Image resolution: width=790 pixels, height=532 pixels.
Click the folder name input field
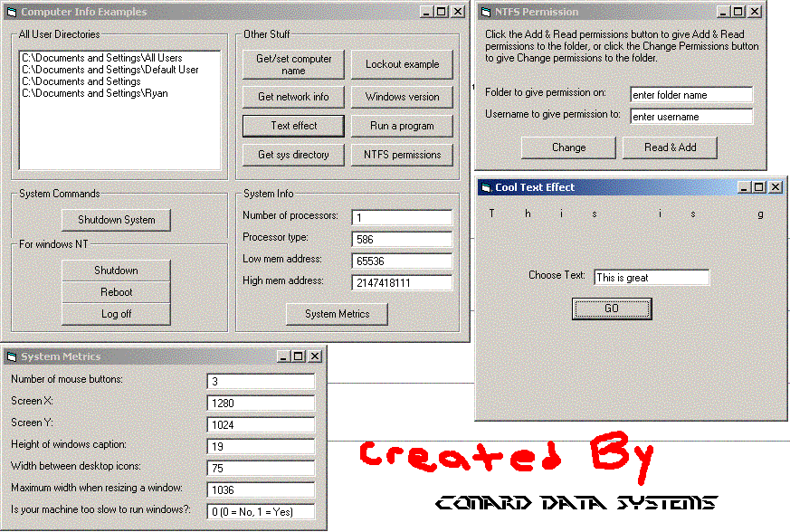[691, 95]
